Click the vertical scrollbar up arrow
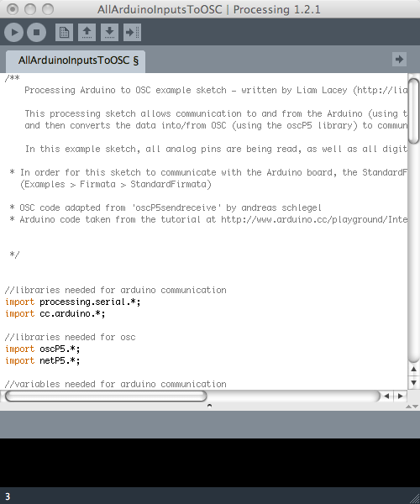This screenshot has height=504, width=420. tap(413, 369)
